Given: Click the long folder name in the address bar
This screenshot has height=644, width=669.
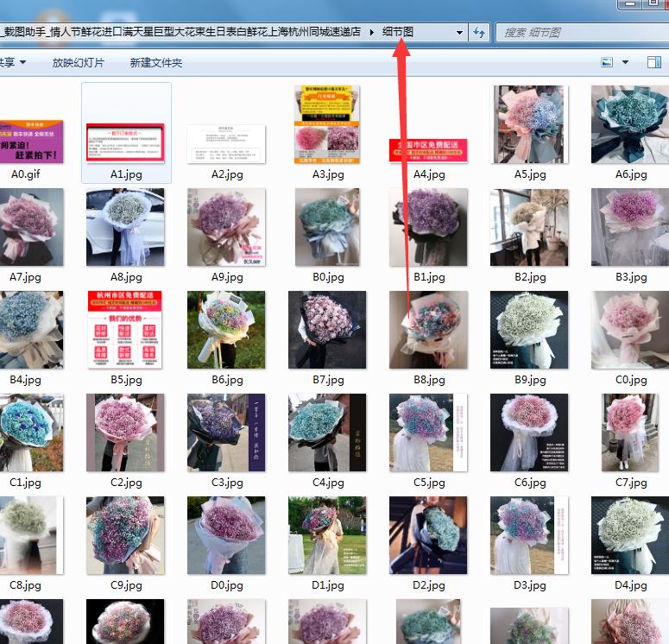Looking at the screenshot, I should (180, 32).
